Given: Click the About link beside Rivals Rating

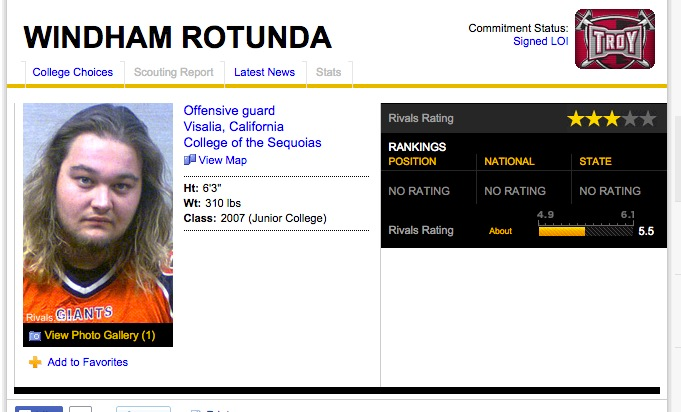Looking at the screenshot, I should point(500,231).
